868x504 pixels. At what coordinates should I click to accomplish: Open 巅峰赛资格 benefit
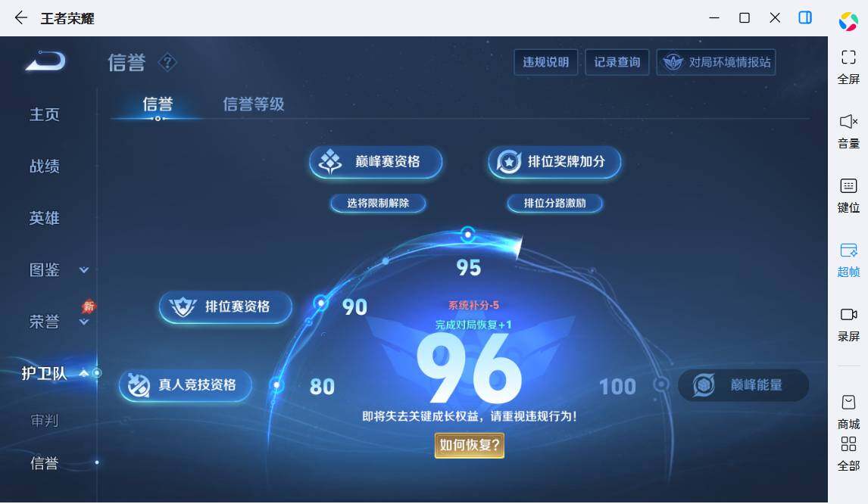376,162
